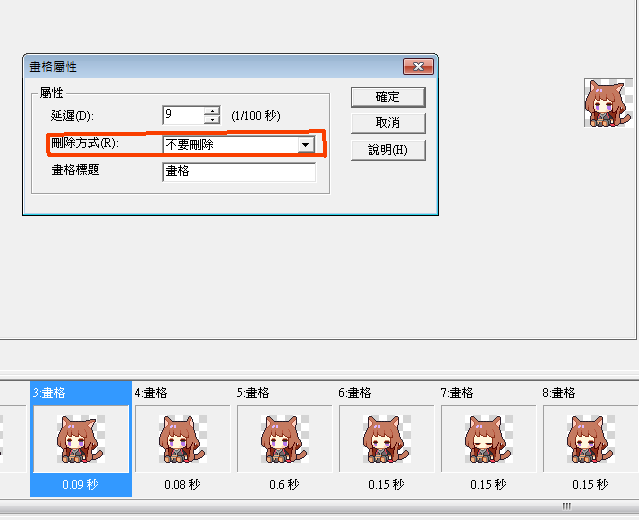Click the (1/100 秒) unit label
This screenshot has height=520, width=639.
256,116
